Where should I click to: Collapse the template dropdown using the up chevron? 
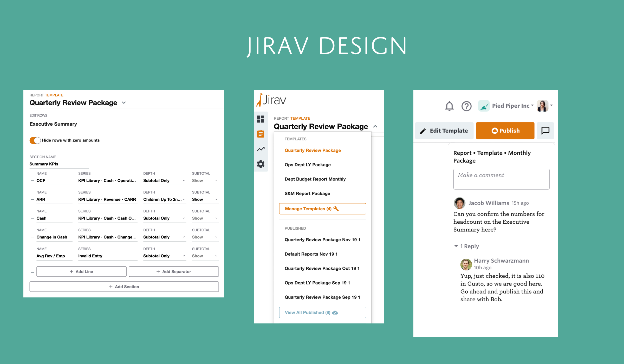[x=375, y=126]
